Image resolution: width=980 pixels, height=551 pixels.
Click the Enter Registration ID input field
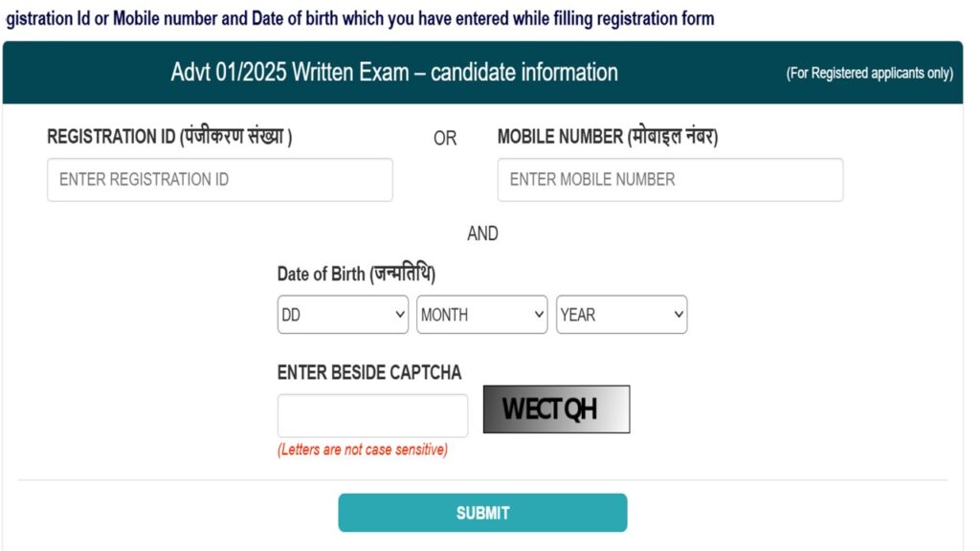click(x=219, y=180)
